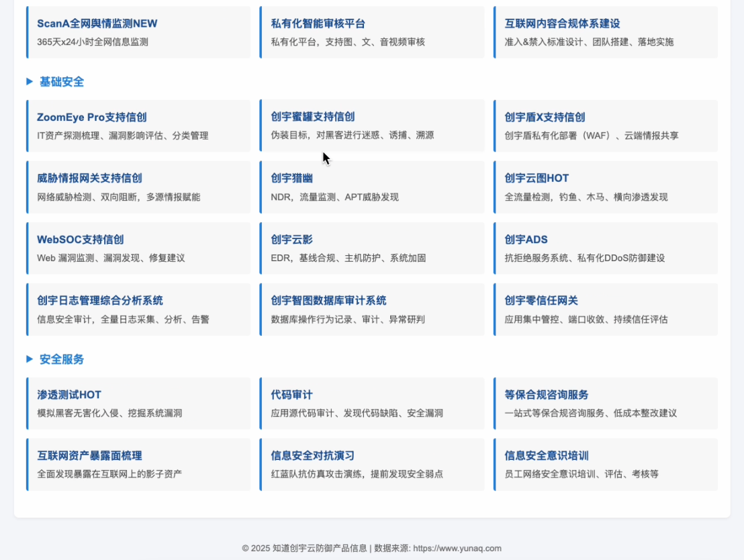This screenshot has width=744, height=560.
Task: Open the ZoomEye Pro支持信创 card
Action: click(x=138, y=126)
